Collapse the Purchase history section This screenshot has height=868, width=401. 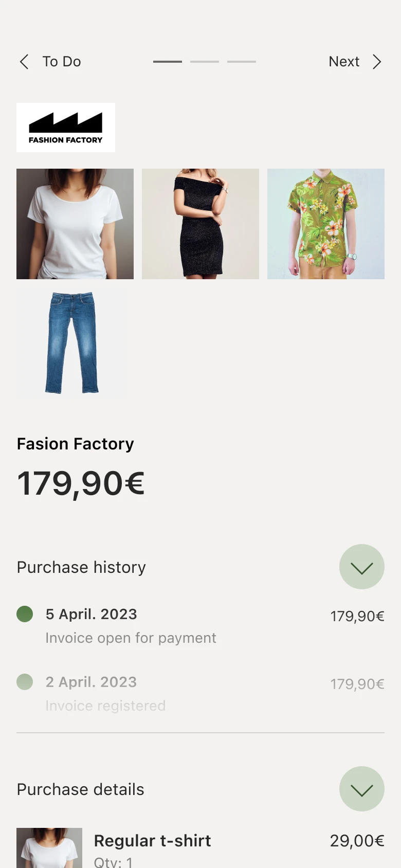(x=361, y=567)
